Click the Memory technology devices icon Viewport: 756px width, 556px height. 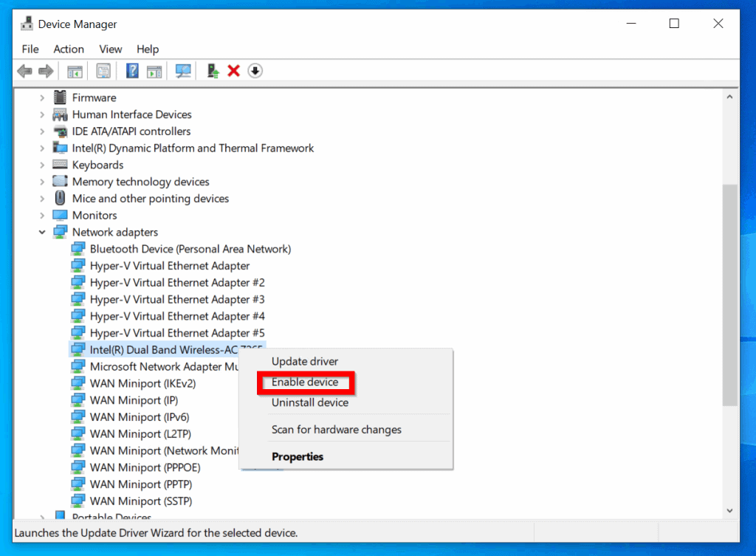[61, 182]
